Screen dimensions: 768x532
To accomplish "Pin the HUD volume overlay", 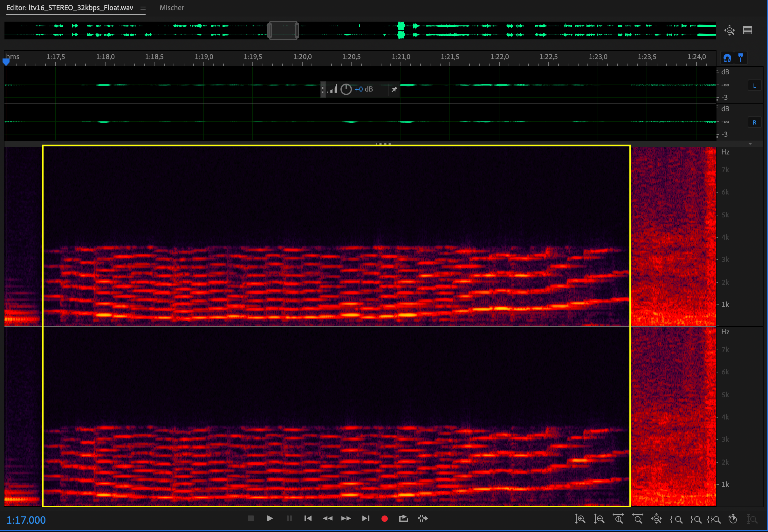I will (394, 89).
